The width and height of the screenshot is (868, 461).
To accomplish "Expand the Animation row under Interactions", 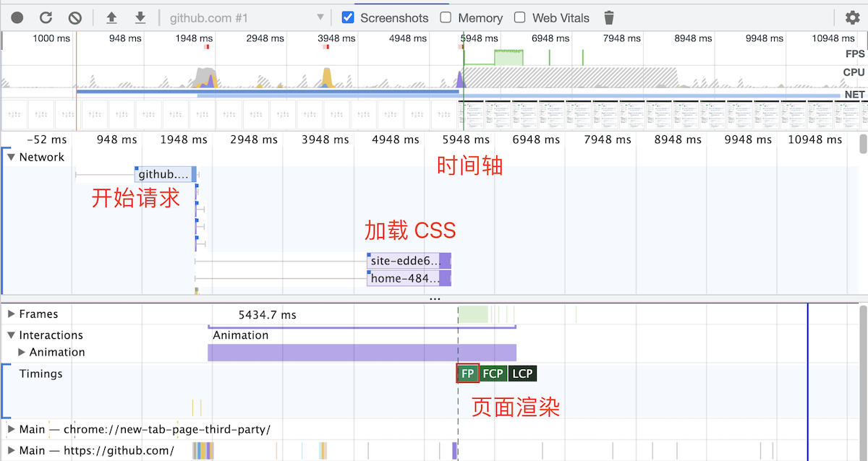I will (22, 353).
